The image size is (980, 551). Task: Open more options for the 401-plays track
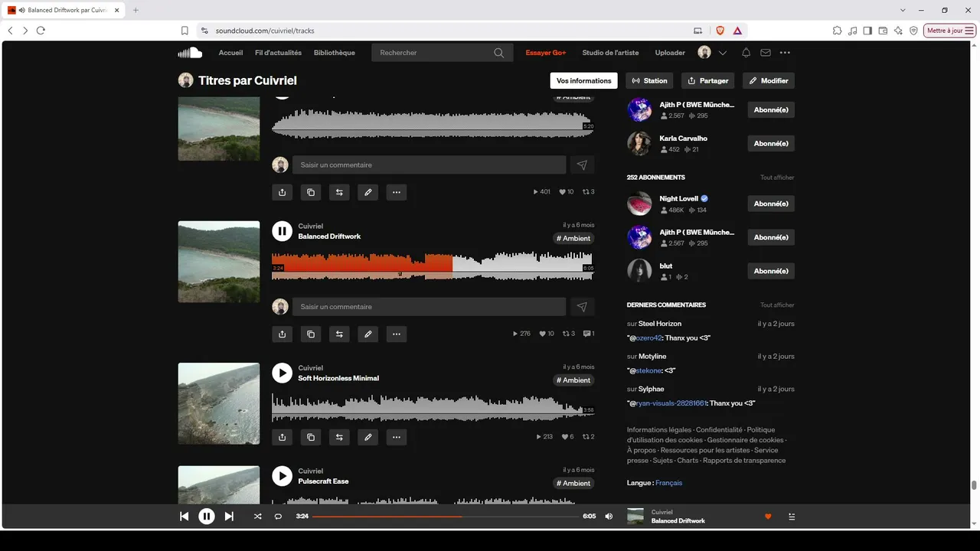(x=397, y=192)
